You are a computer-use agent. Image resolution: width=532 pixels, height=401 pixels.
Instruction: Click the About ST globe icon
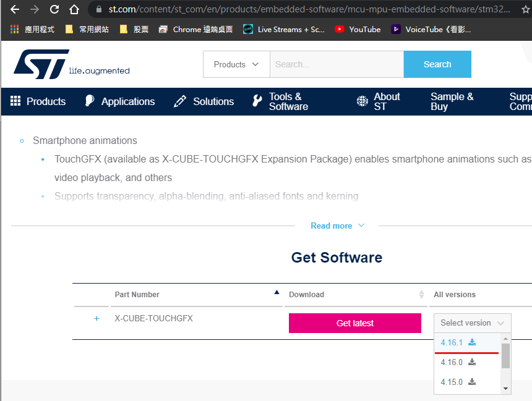pyautogui.click(x=363, y=101)
